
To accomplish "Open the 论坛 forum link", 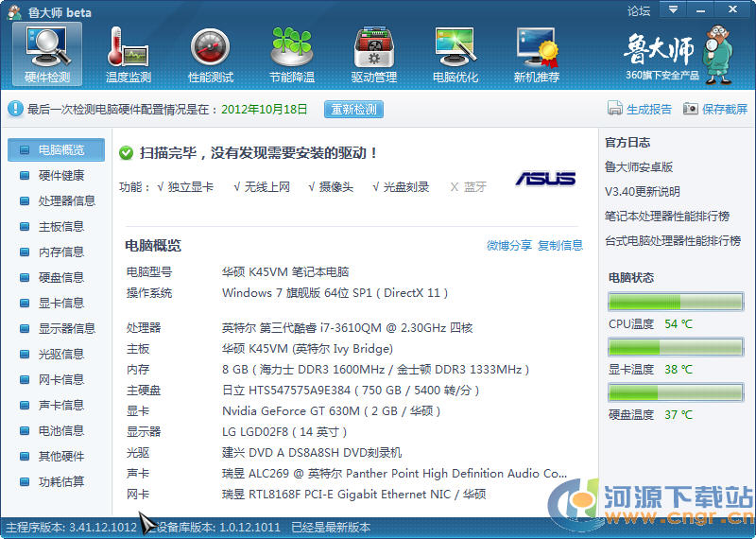I will click(639, 11).
